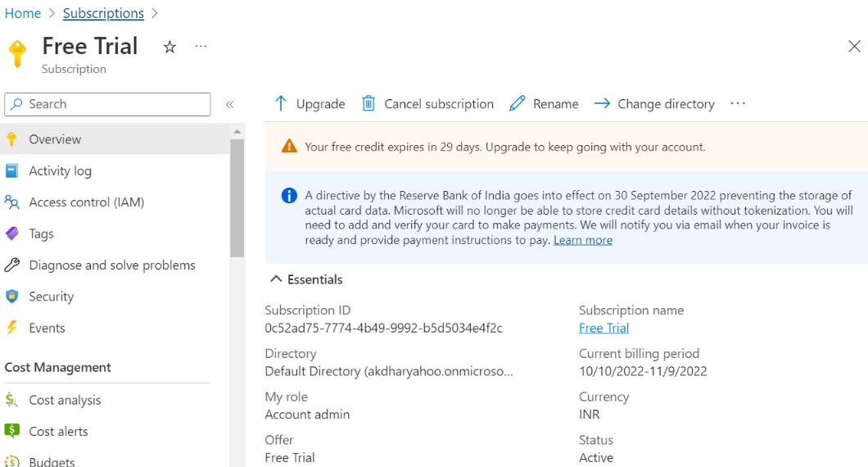Click the Active status value
The width and height of the screenshot is (868, 467).
pyautogui.click(x=596, y=458)
